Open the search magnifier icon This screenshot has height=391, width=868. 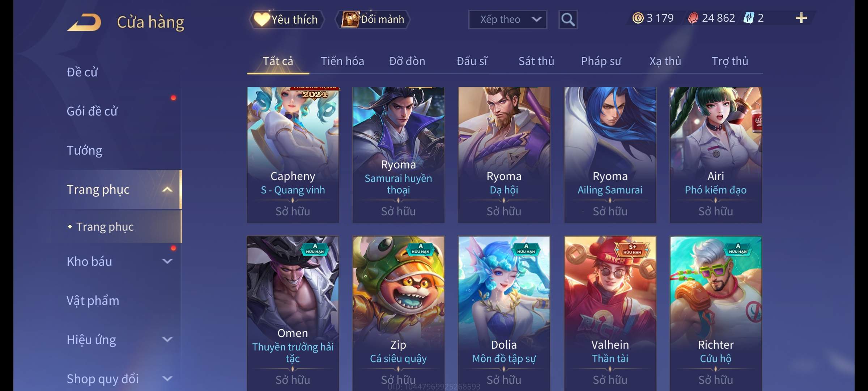(x=568, y=20)
